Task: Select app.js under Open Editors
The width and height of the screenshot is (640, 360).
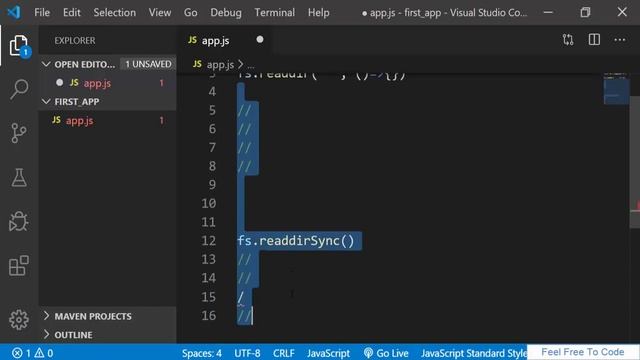Action: (x=108, y=83)
